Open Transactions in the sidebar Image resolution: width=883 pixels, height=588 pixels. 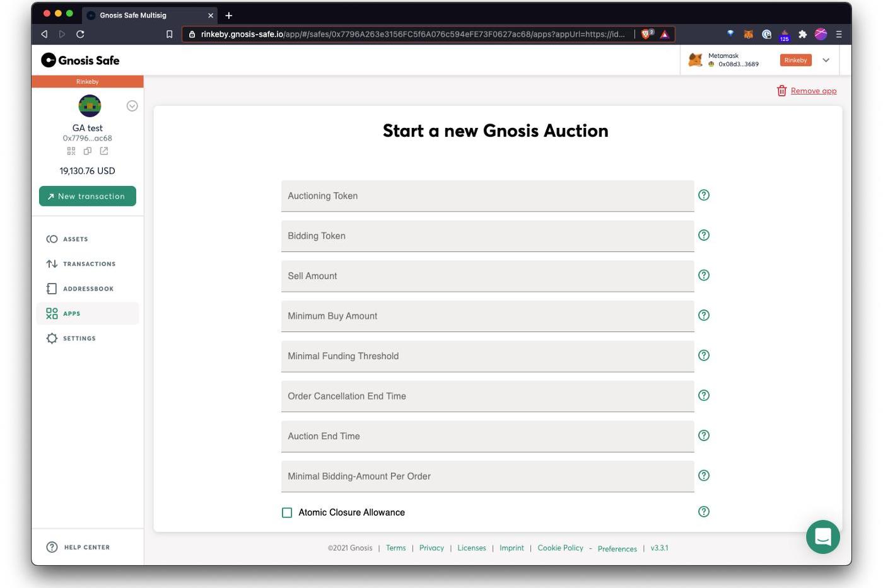pyautogui.click(x=88, y=264)
